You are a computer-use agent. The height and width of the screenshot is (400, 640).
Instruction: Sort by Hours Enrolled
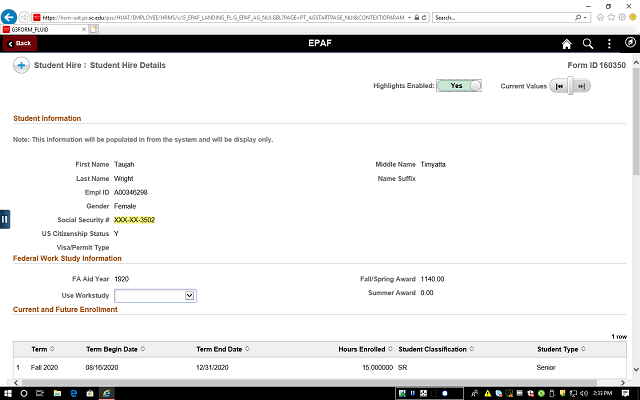coord(365,349)
